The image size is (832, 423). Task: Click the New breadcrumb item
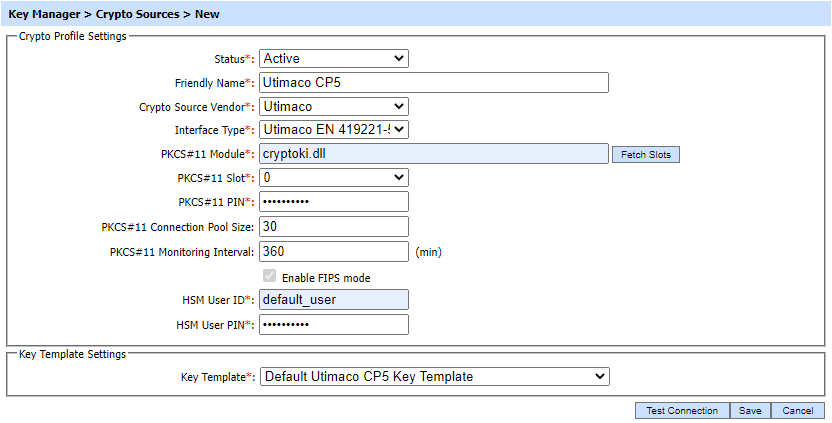click(208, 15)
